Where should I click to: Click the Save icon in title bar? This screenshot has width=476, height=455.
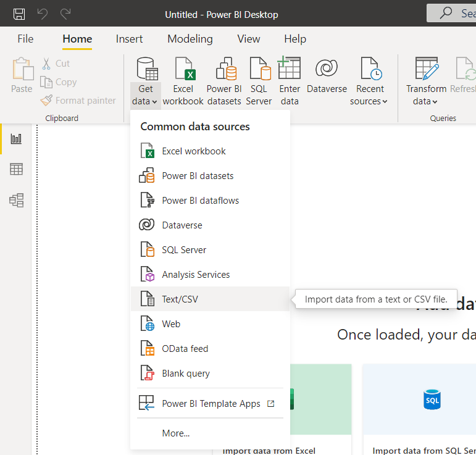tap(19, 14)
